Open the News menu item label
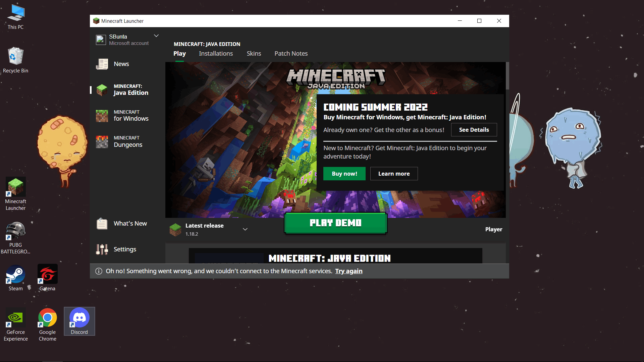This screenshot has height=362, width=644. click(121, 64)
